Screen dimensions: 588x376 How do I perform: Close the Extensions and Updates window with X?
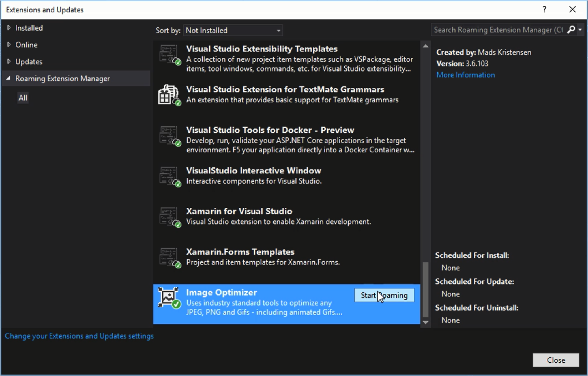click(x=573, y=9)
